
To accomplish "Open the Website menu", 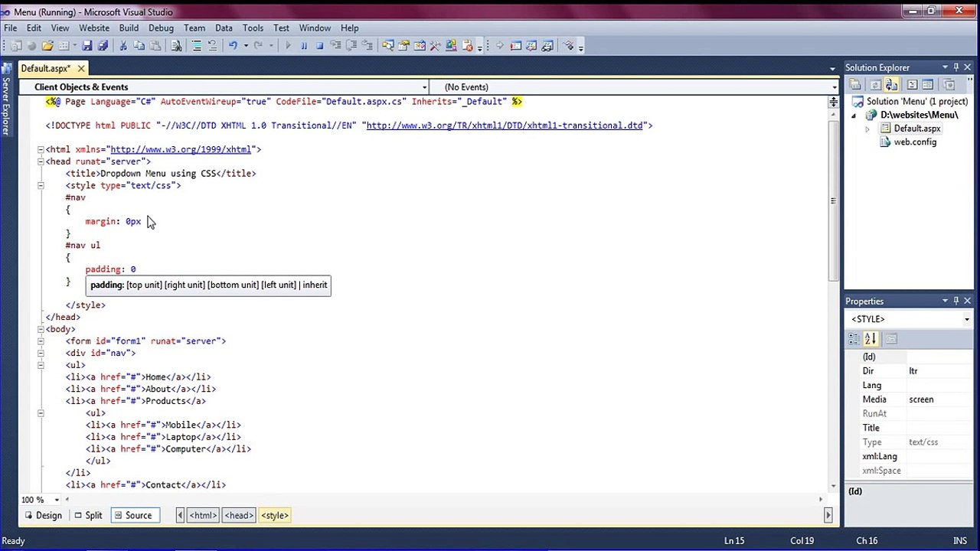I will (94, 28).
